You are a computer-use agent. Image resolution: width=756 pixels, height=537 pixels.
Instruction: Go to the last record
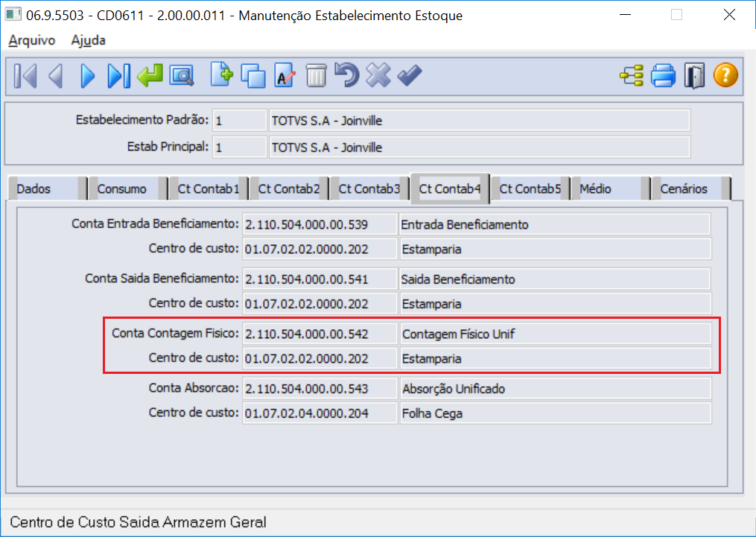coord(118,76)
